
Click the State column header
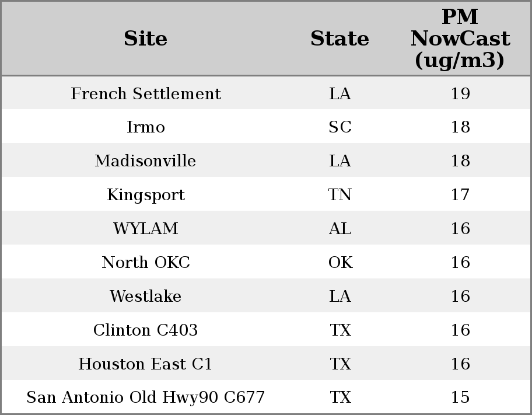click(x=339, y=39)
